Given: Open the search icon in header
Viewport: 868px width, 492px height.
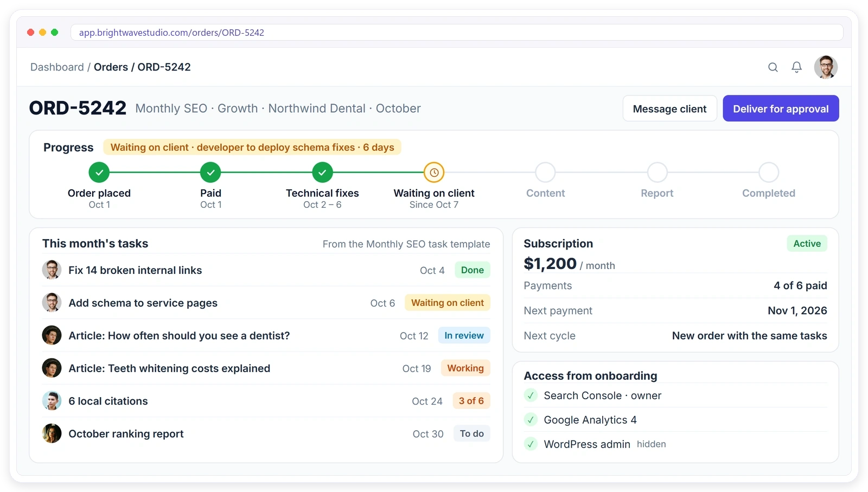Looking at the screenshot, I should click(773, 67).
